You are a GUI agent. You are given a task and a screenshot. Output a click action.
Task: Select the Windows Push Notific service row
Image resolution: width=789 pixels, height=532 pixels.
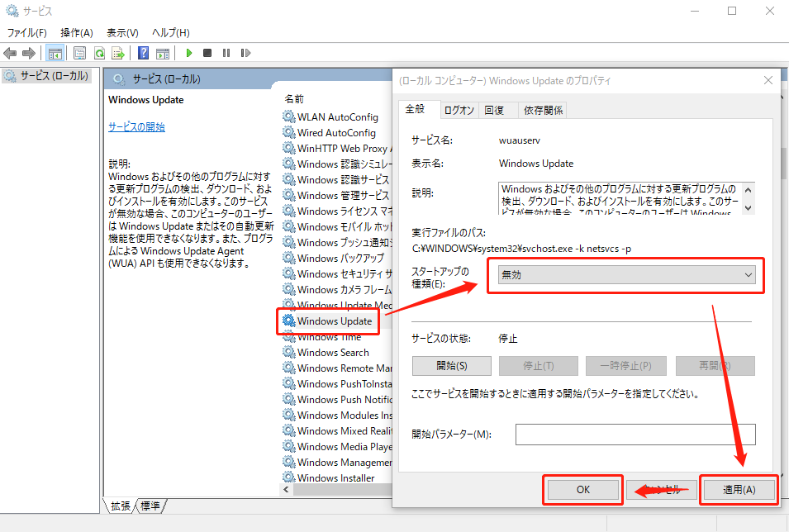tap(336, 399)
